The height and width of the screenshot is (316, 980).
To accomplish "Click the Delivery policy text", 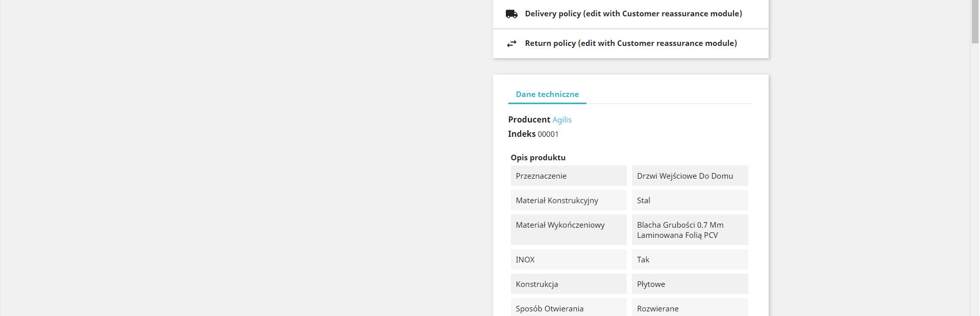I will 633,14.
